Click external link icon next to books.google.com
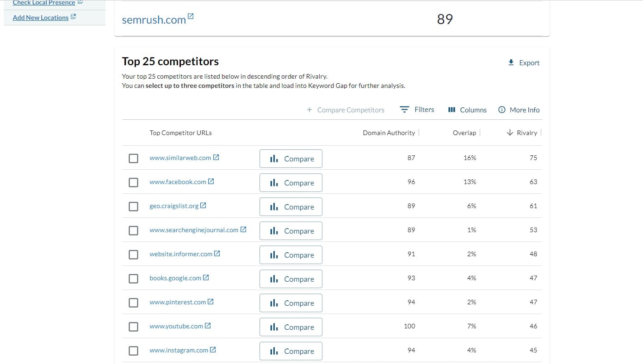643x364 pixels. click(206, 278)
